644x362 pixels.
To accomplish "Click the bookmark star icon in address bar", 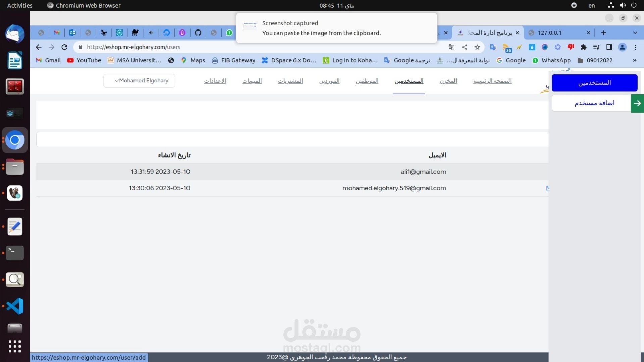I will tap(477, 47).
